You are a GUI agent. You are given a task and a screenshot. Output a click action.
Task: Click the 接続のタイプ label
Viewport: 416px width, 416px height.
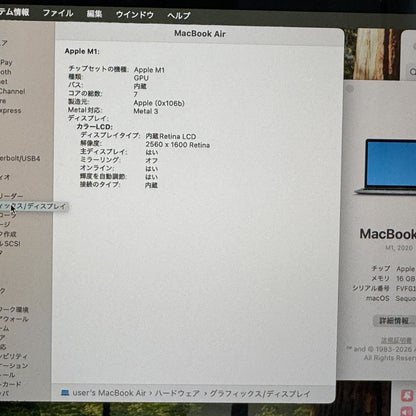pos(100,184)
